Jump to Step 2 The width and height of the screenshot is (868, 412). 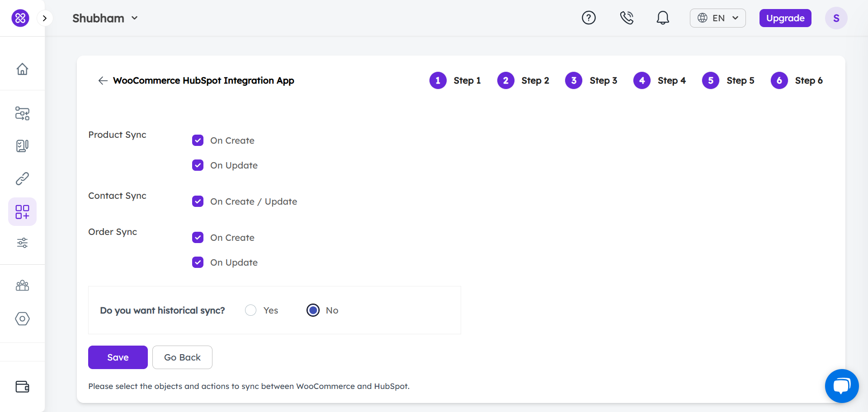coord(523,80)
